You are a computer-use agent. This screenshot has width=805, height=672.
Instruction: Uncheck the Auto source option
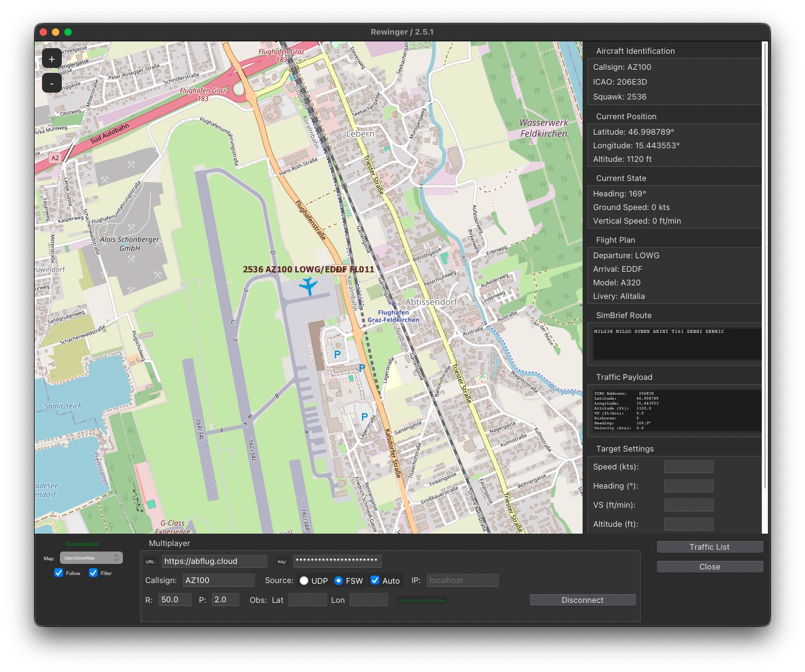pos(375,580)
